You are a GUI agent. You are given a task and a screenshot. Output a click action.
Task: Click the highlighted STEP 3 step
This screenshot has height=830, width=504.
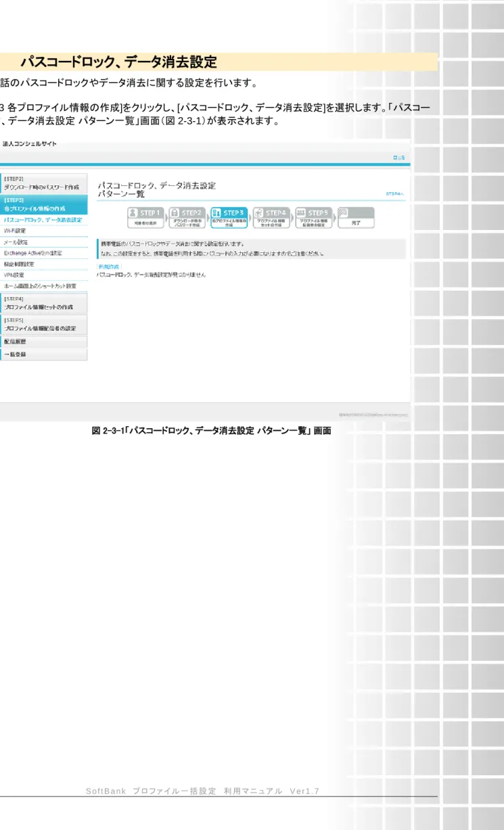click(229, 217)
